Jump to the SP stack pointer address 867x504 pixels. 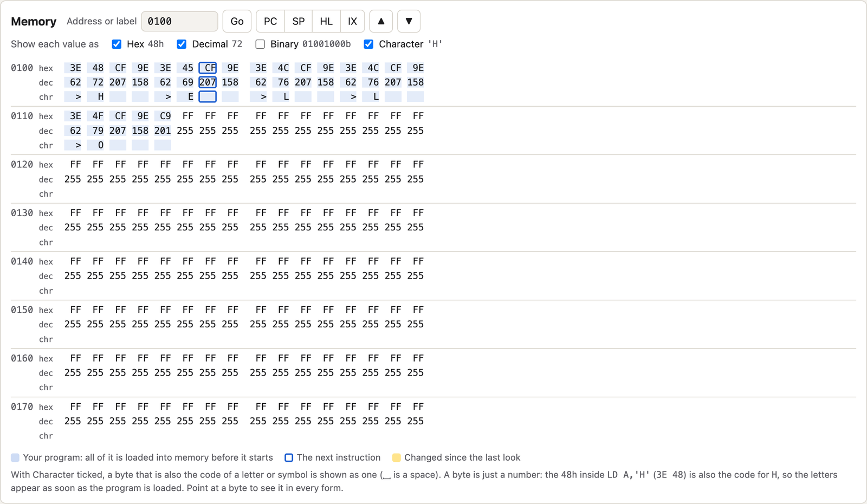[299, 21]
